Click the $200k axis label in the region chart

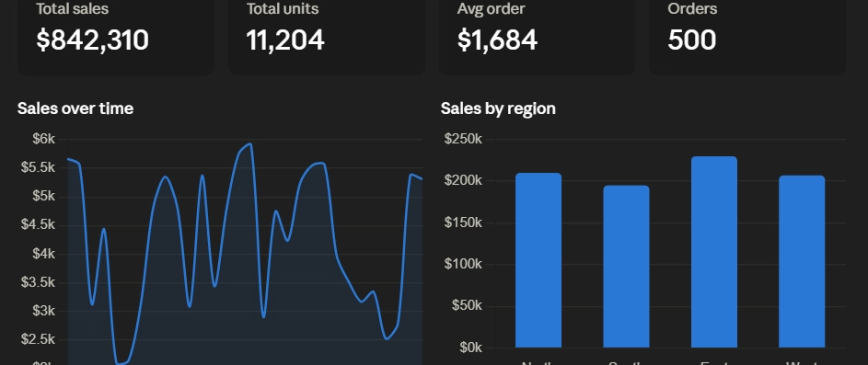(x=463, y=181)
